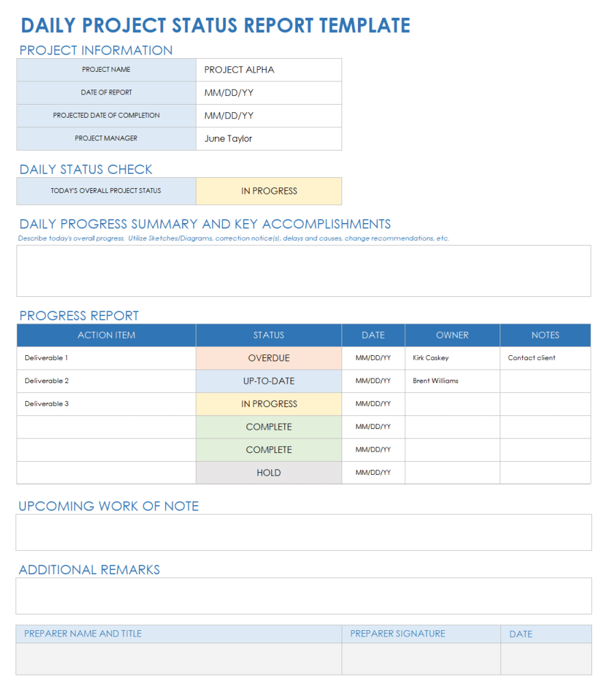Viewport: 616px width, 700px height.
Task: Click the PROJECTED DATE OF COMPLETION date cell
Action: 268,115
